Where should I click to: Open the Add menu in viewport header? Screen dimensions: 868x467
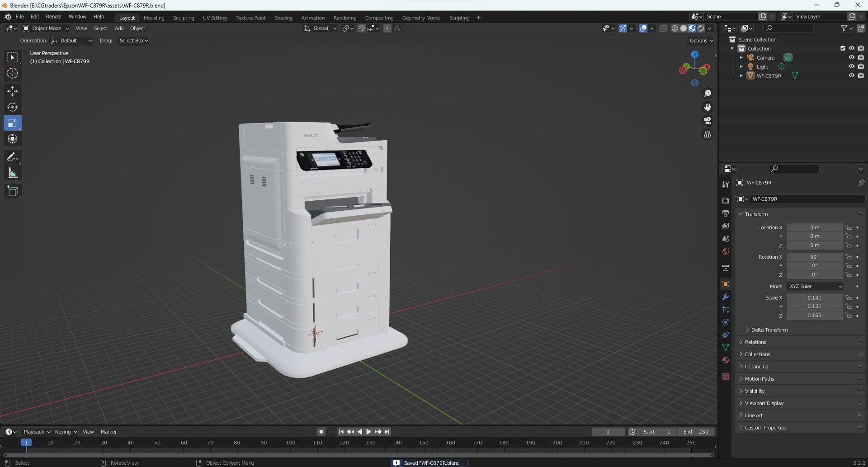[x=119, y=28]
